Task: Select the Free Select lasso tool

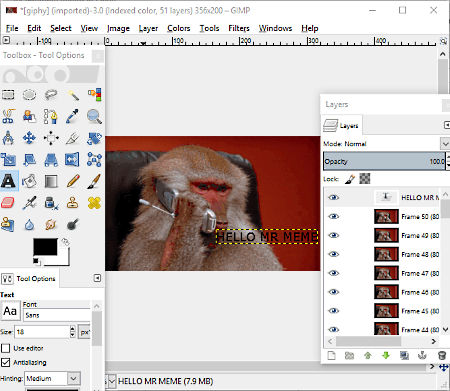Action: [x=51, y=95]
